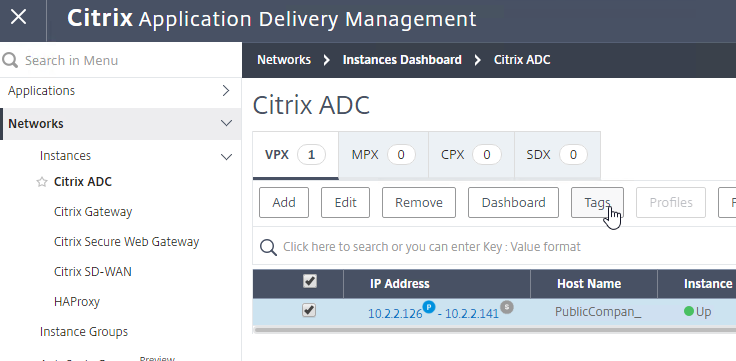Screen dimensions: 736x361
Task: Click the blue primary node P badge
Action: tap(429, 307)
